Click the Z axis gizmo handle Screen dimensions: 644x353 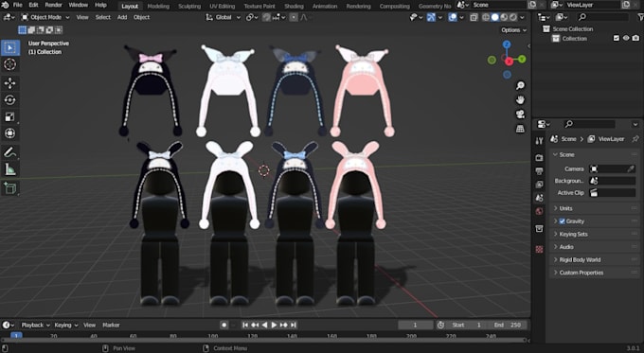[x=507, y=44]
